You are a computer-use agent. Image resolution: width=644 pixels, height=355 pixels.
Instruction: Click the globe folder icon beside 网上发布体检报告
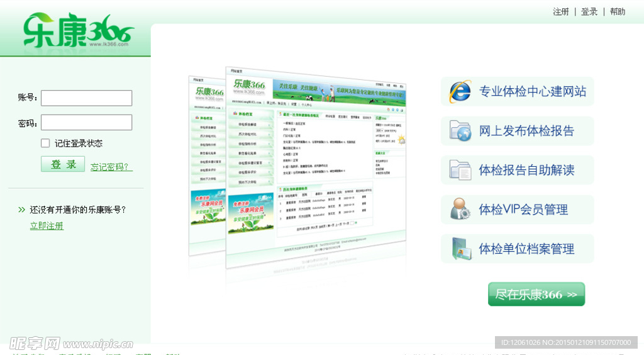460,131
